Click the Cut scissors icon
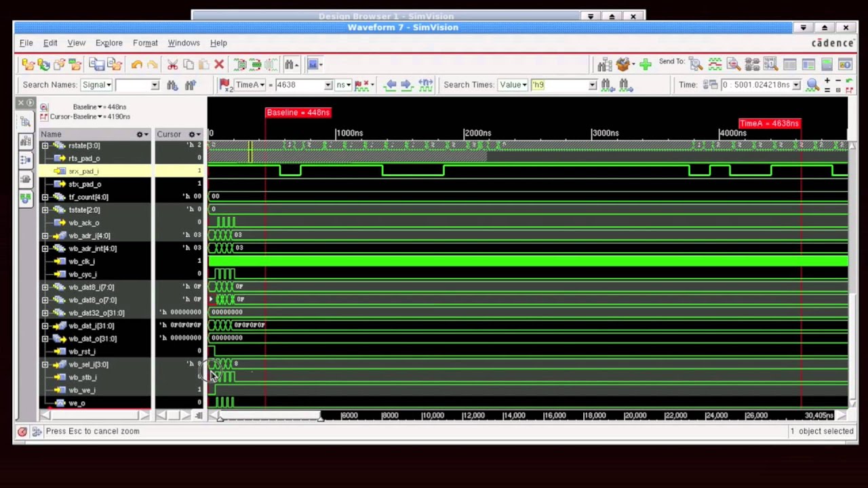The width and height of the screenshot is (868, 488). pyautogui.click(x=172, y=65)
